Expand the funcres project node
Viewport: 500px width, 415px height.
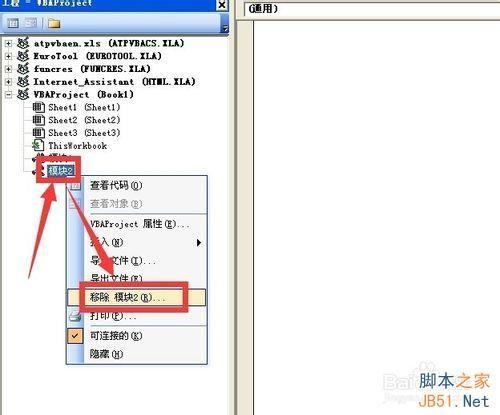9,69
